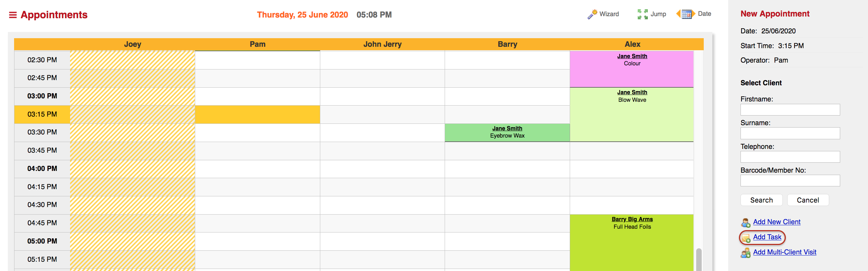
Task: Open the Add Multi-Client Visit link
Action: pos(784,252)
